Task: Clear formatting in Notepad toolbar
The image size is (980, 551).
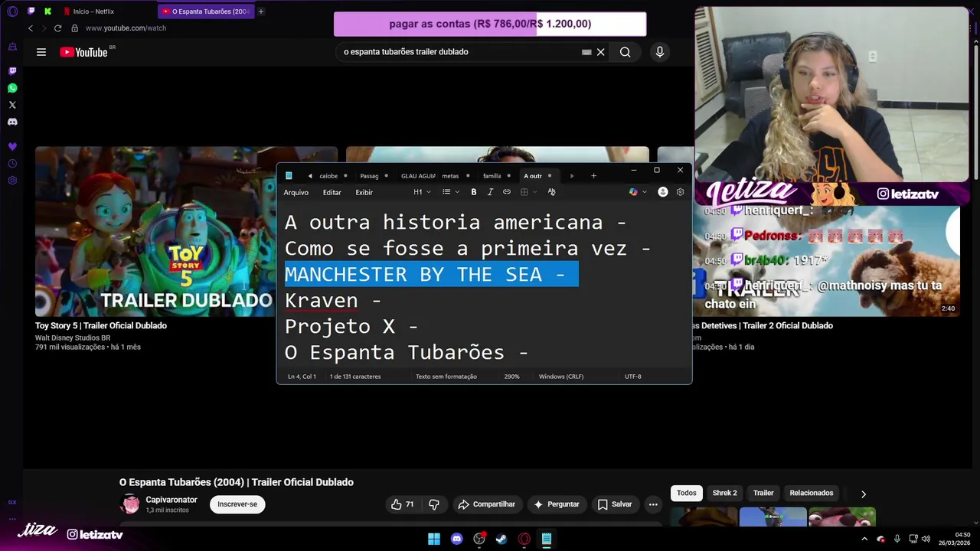Action: coord(551,192)
